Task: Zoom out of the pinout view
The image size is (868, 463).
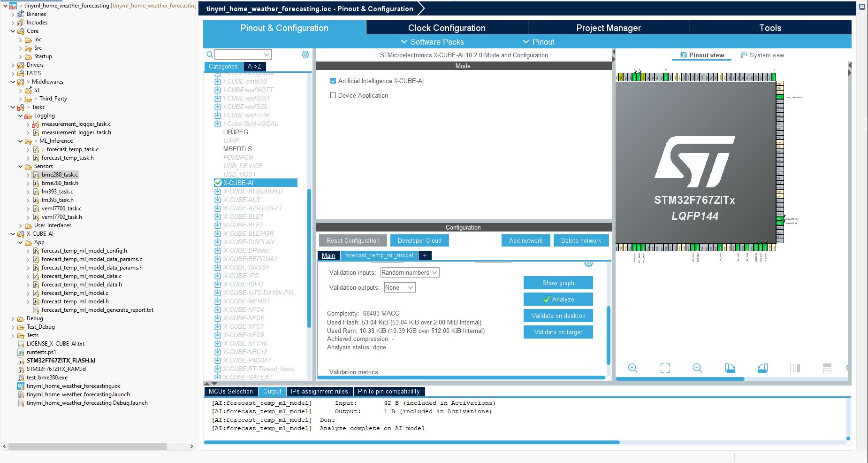Action: pyautogui.click(x=697, y=368)
